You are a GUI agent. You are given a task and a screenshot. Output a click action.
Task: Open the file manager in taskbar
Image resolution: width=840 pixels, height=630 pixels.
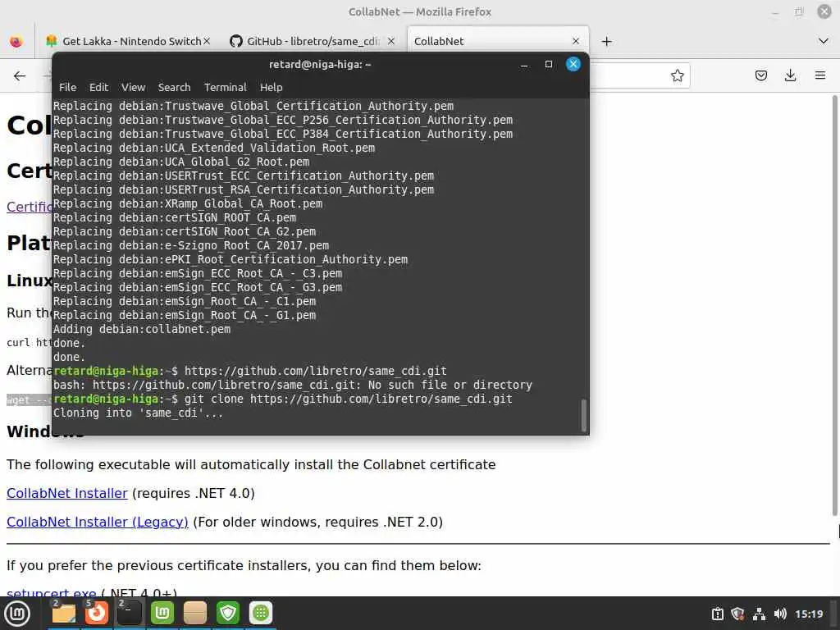click(x=63, y=613)
